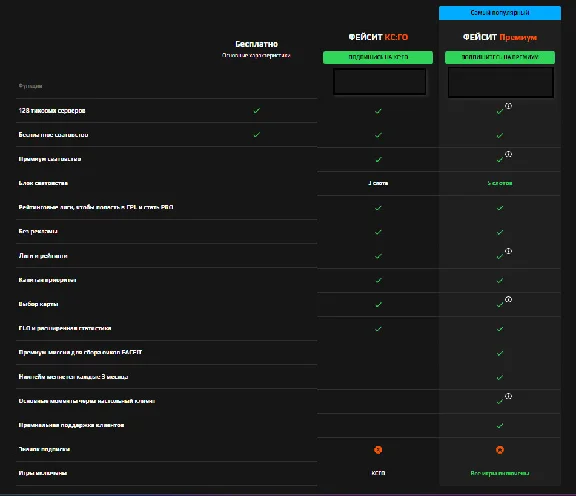Click orange subscription-row icon in the Премиум column
This screenshot has width=576, height=496.
pos(500,450)
